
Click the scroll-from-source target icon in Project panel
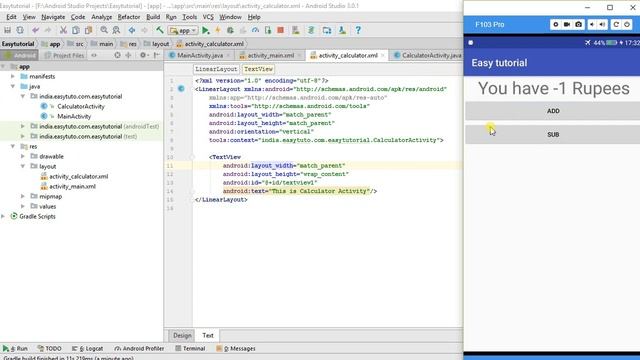click(x=117, y=55)
